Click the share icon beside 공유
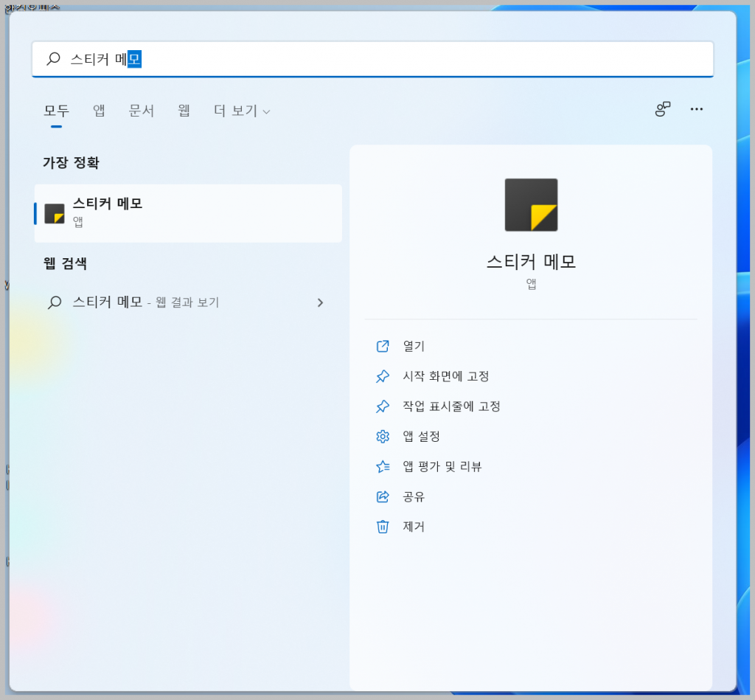The height and width of the screenshot is (700, 755). click(383, 496)
